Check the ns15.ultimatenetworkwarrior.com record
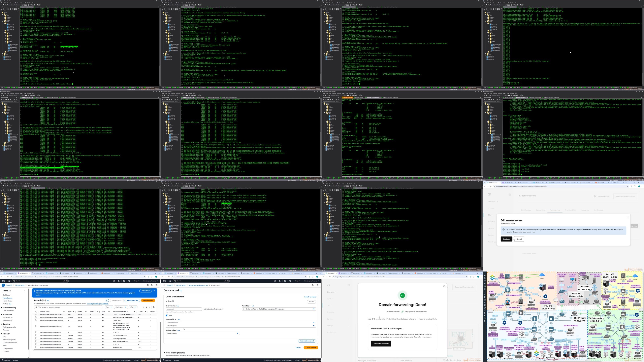This screenshot has height=362, width=644. click(36, 317)
